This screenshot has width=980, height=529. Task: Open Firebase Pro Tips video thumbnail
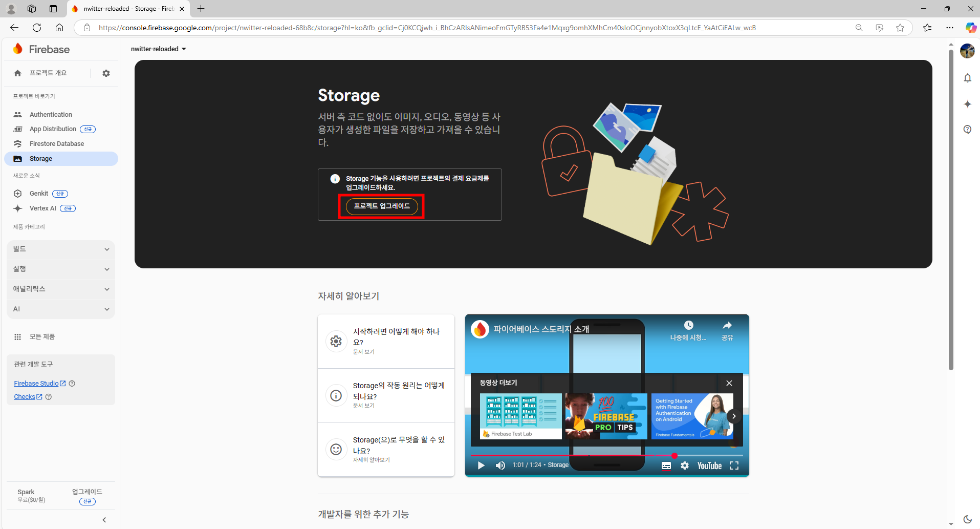[606, 416]
